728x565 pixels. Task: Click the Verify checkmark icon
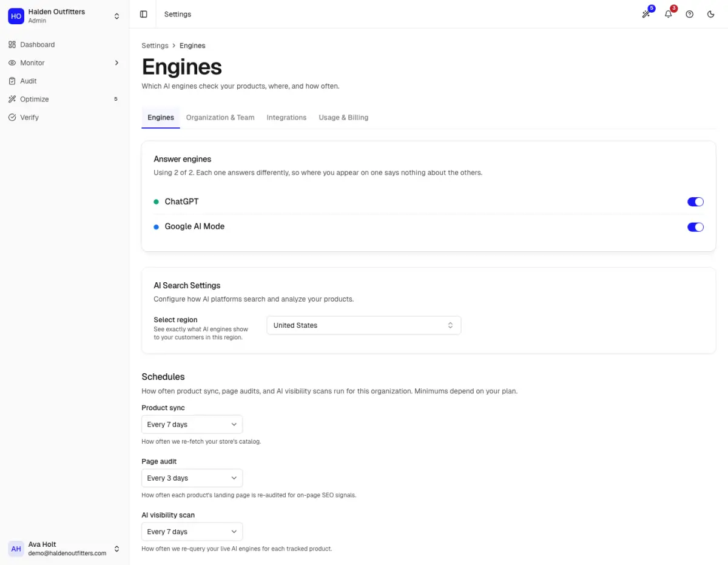12,117
